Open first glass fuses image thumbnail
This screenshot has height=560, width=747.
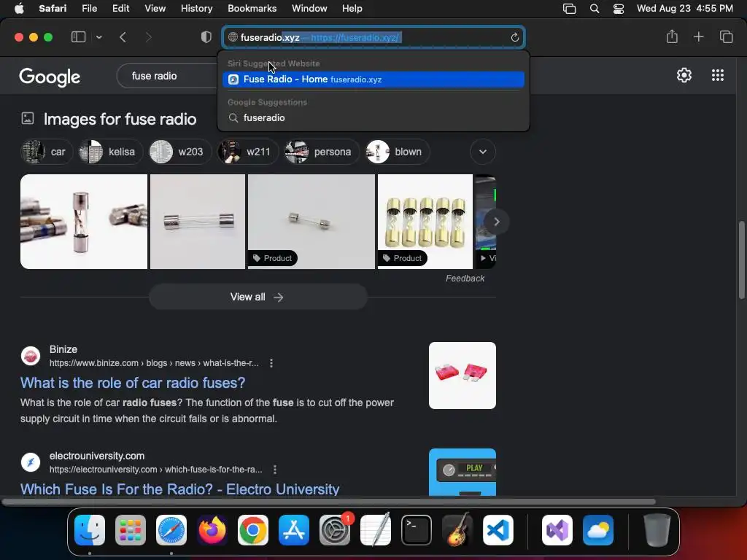(x=84, y=222)
